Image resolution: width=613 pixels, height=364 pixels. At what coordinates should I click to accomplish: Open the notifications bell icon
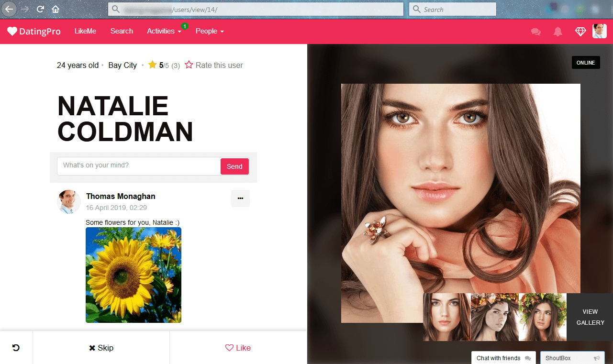[x=558, y=32]
